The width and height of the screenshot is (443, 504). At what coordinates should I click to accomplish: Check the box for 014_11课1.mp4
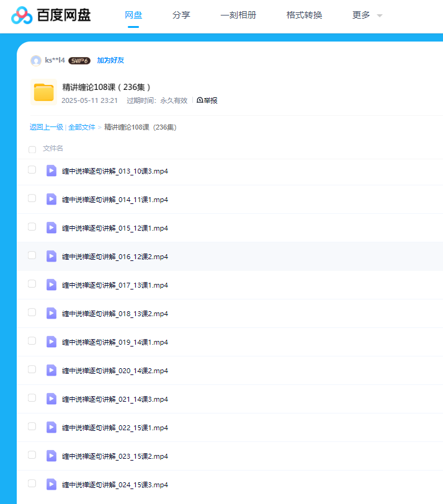click(32, 198)
